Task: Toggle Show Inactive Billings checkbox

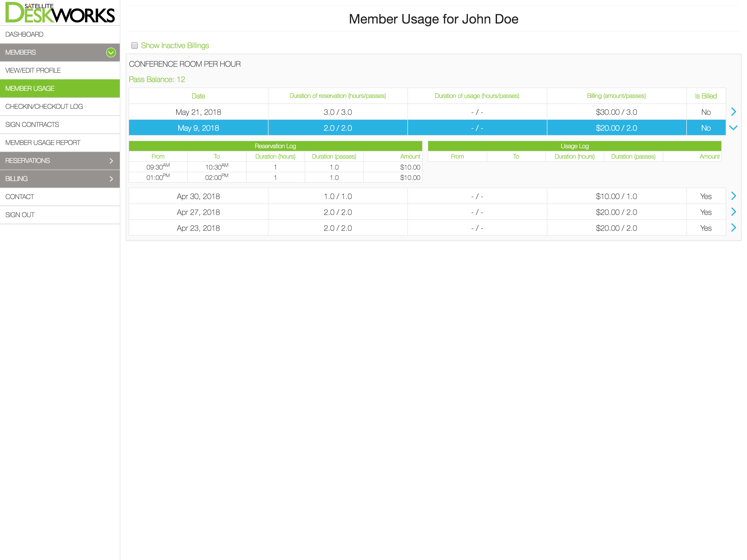Action: click(x=135, y=45)
